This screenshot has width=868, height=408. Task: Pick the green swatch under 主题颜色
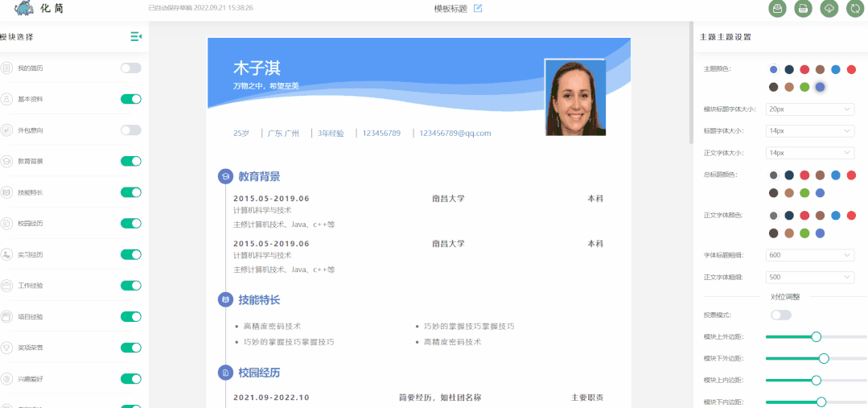pos(805,87)
